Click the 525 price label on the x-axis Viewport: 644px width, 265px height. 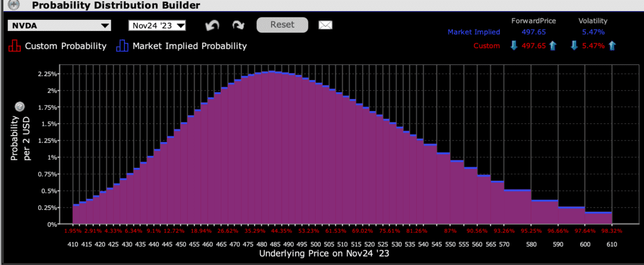(383, 244)
